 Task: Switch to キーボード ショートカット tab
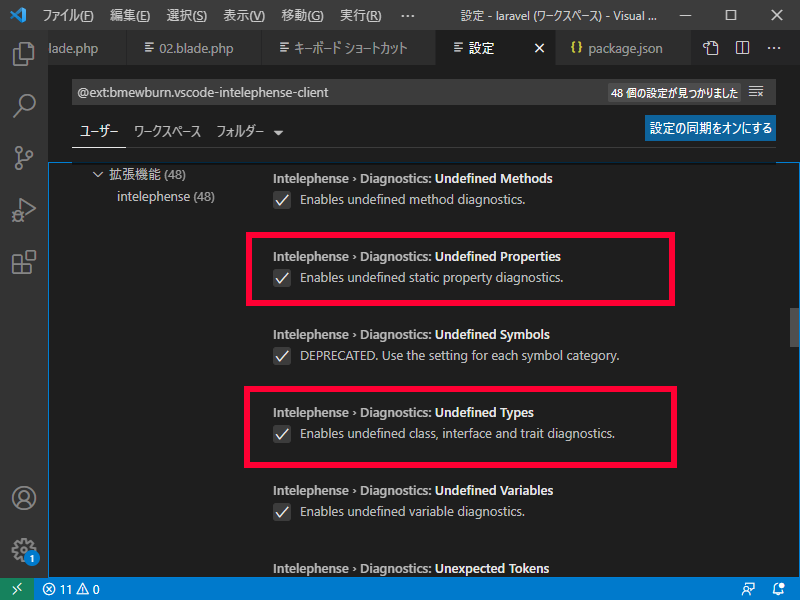click(348, 48)
